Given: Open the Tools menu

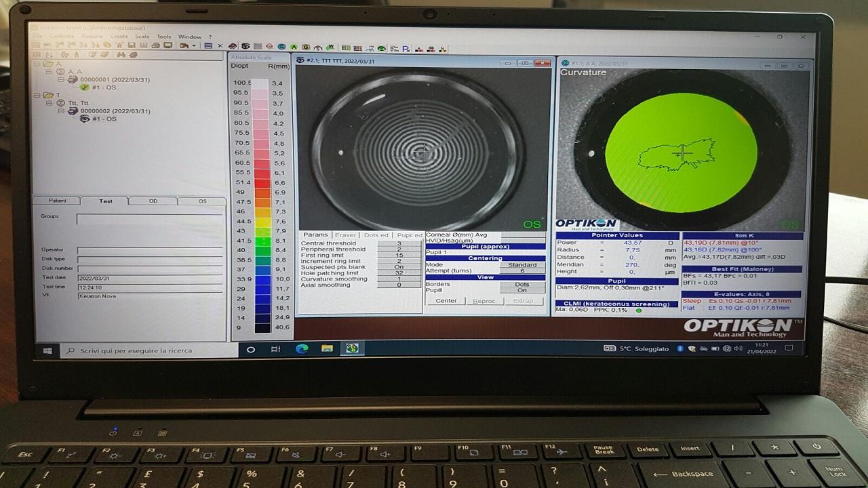Looking at the screenshot, I should click(164, 37).
